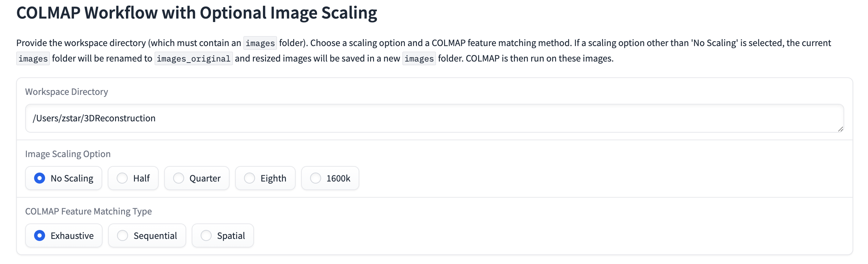Click the COLMAP Workflow page heading
868x264 pixels.
point(197,13)
